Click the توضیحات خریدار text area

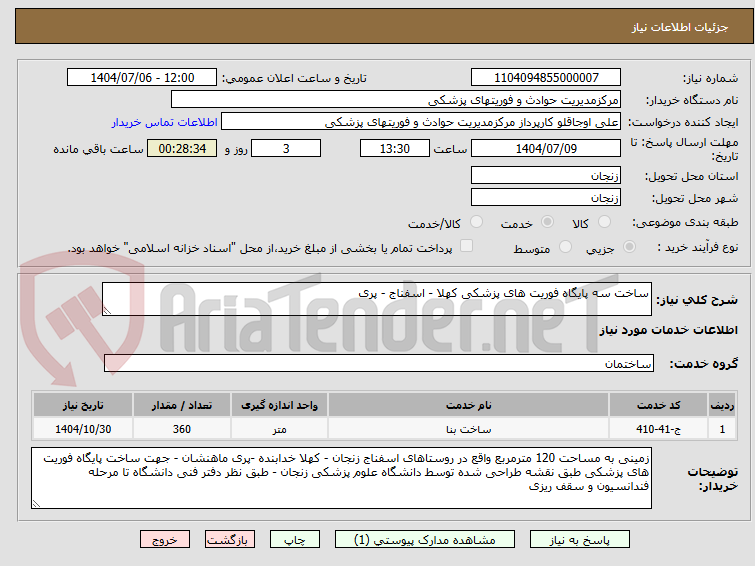click(341, 478)
